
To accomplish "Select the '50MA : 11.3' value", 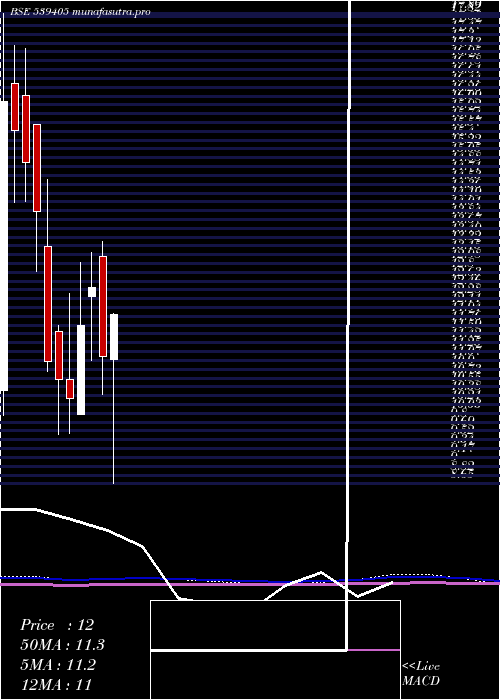I will pos(63,645).
